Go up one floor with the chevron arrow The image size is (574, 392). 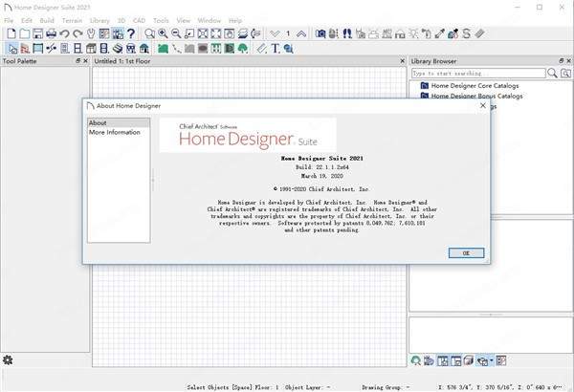click(301, 33)
